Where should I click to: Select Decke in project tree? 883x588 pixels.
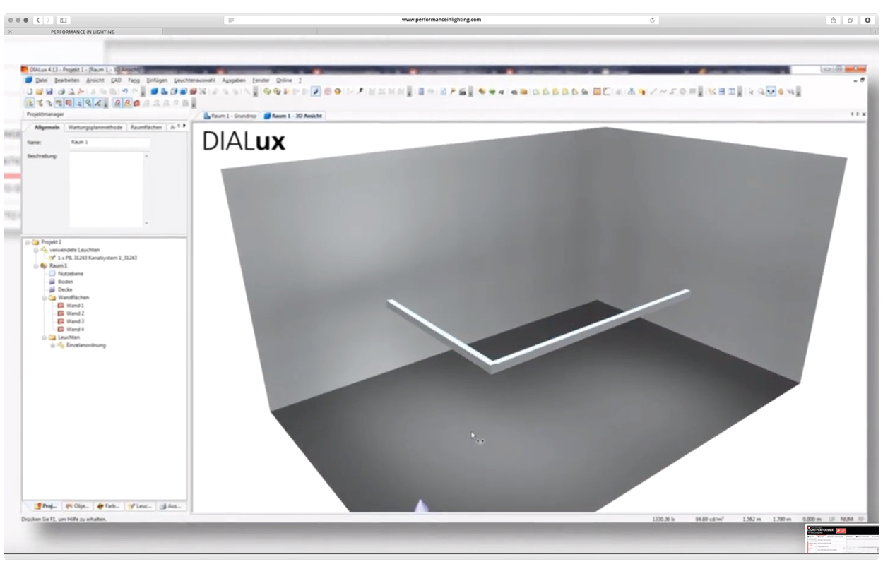(65, 289)
